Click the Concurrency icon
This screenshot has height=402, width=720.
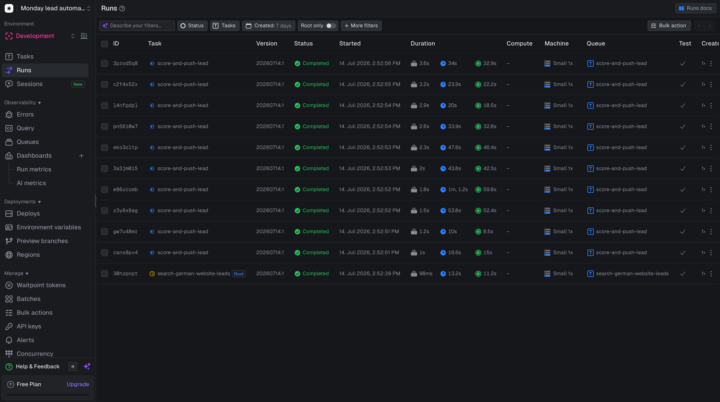point(9,354)
